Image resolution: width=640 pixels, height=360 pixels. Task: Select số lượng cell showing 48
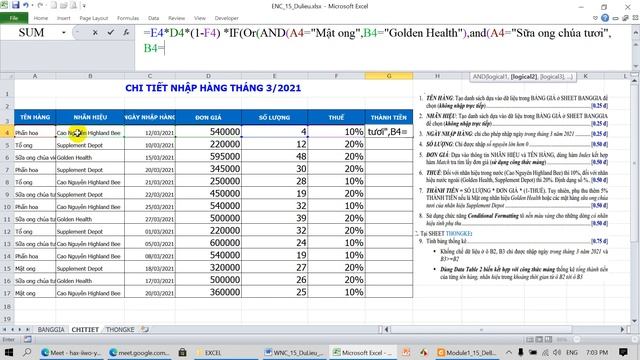(x=274, y=157)
